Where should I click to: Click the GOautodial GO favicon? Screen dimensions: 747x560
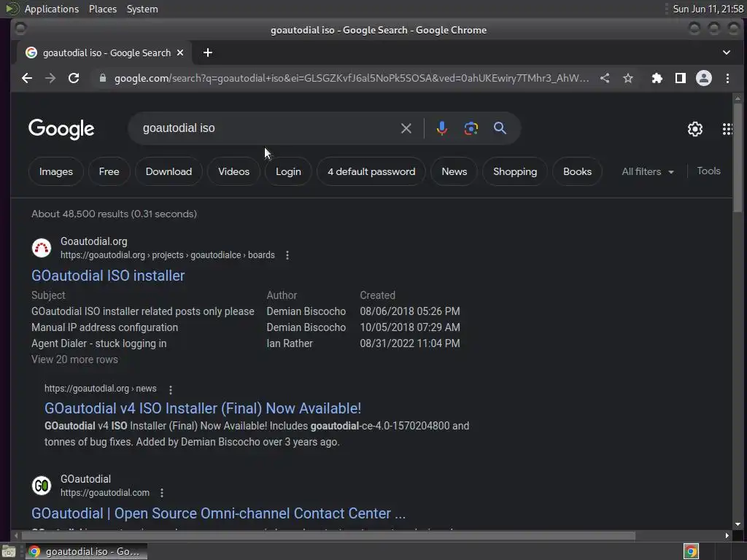[42, 486]
